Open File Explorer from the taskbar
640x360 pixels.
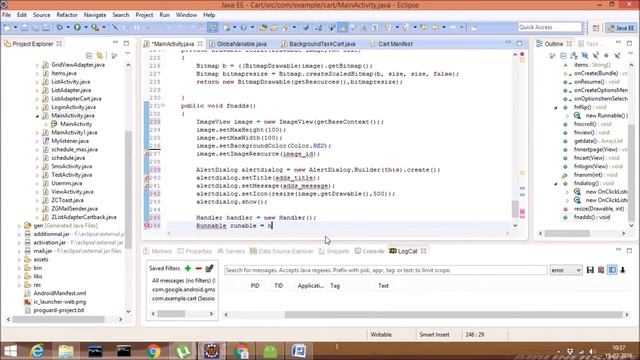tap(66, 351)
